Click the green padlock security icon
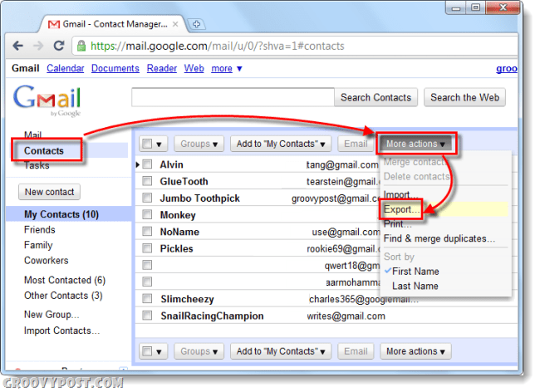Screen dimensions: 540x392 point(81,46)
